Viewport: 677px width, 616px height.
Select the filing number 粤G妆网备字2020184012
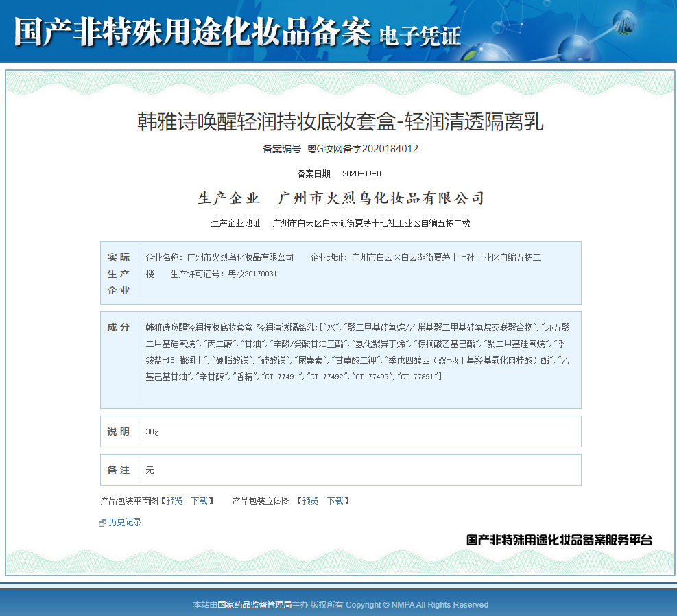[x=363, y=149]
